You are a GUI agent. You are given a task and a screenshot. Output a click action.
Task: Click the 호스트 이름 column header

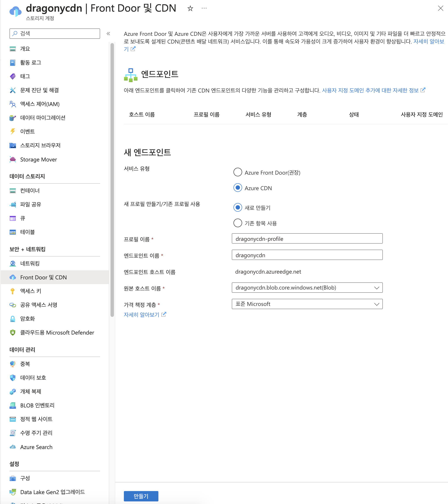[x=142, y=115]
